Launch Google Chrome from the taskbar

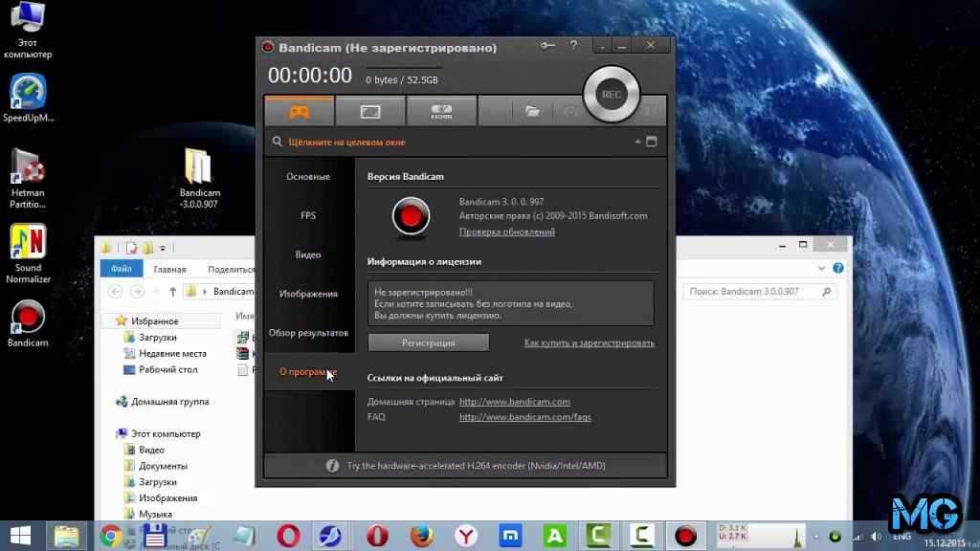pyautogui.click(x=111, y=536)
